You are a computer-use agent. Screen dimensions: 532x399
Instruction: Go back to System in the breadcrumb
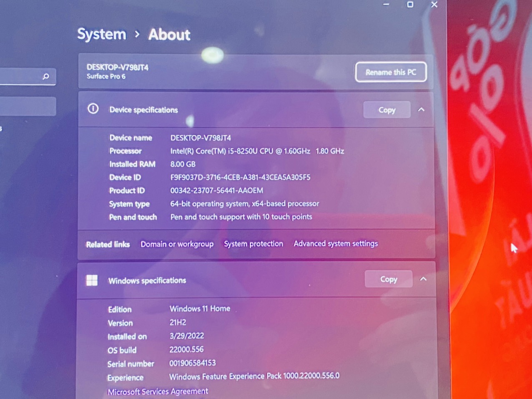click(101, 34)
